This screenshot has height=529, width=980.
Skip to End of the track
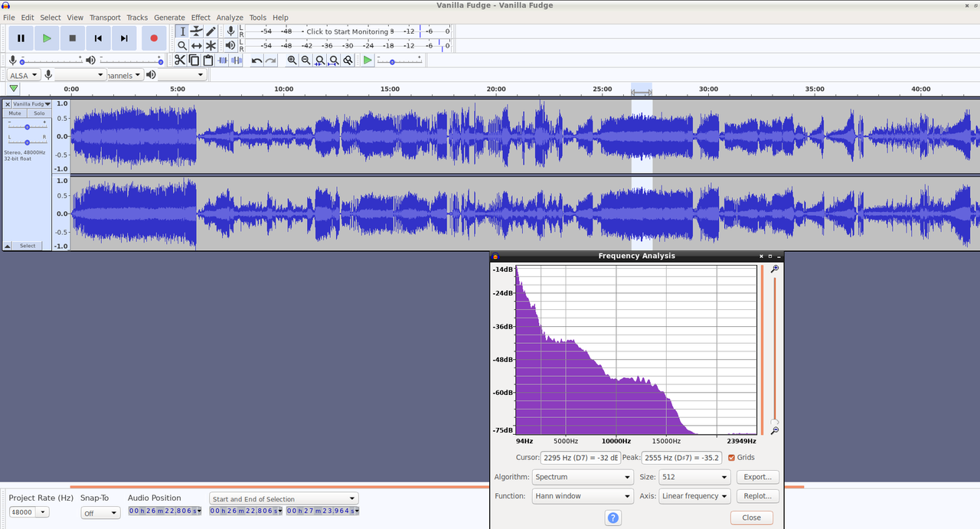click(x=124, y=38)
